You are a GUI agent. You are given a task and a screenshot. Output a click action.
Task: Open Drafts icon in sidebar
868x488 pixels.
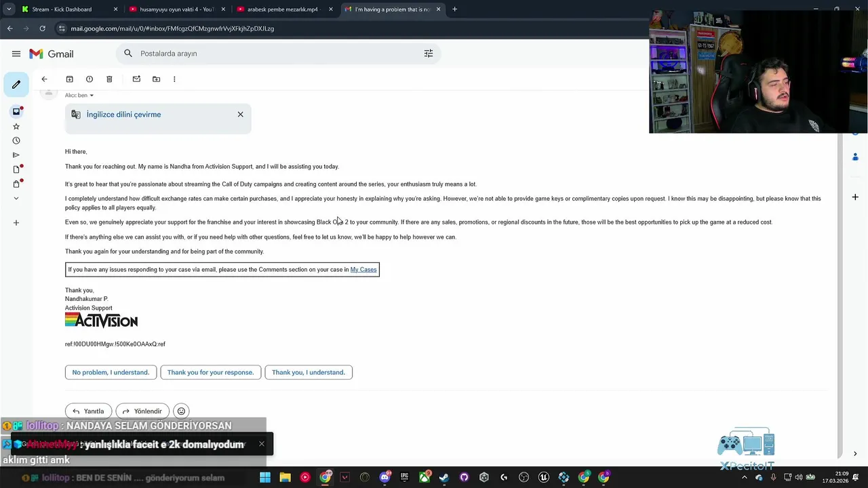(x=16, y=169)
